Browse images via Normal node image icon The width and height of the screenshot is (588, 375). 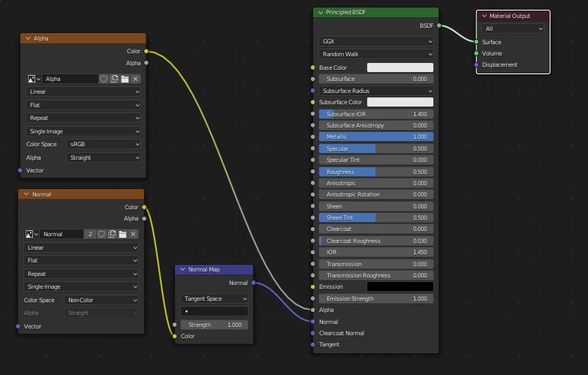point(32,234)
